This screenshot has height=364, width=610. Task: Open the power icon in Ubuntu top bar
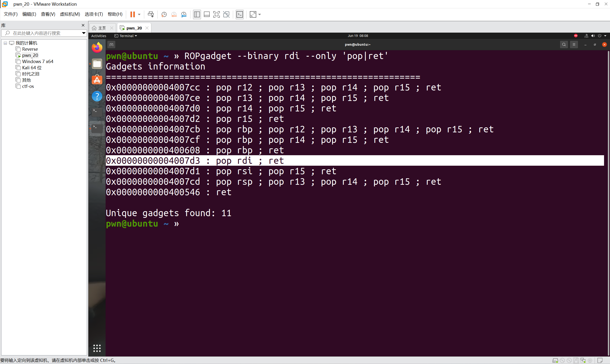pos(600,36)
